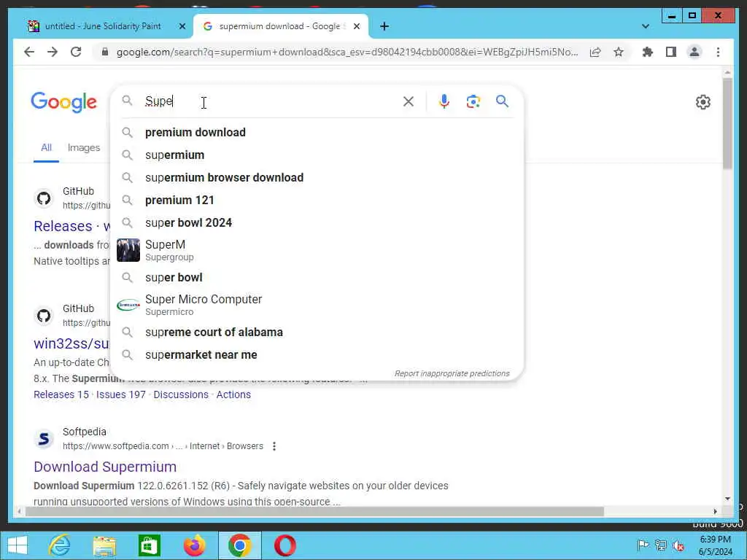The image size is (747, 560).
Task: Open taskbar clock showing 6:39 PM
Action: point(715,545)
